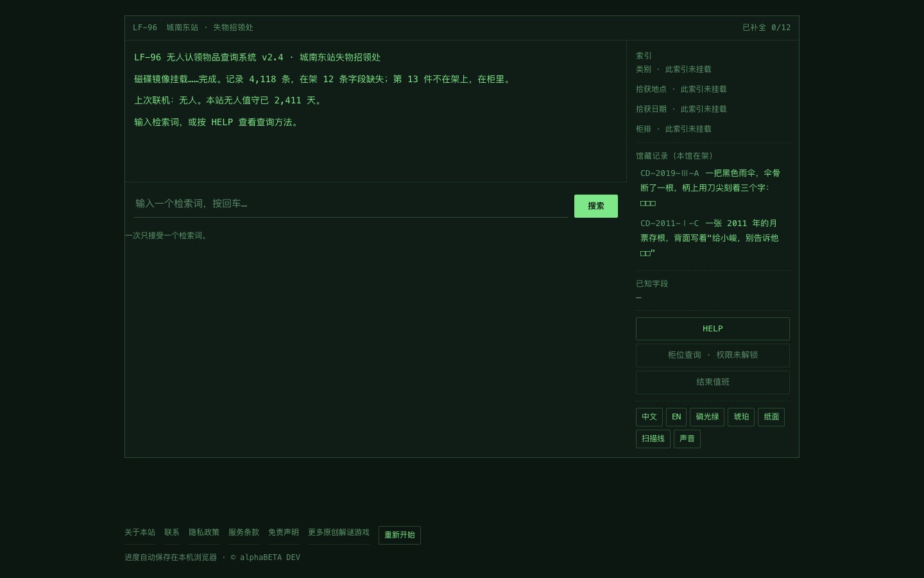Viewport: 924px width, 578px height.
Task: Visit the 隐私政策 page
Action: [x=204, y=532]
